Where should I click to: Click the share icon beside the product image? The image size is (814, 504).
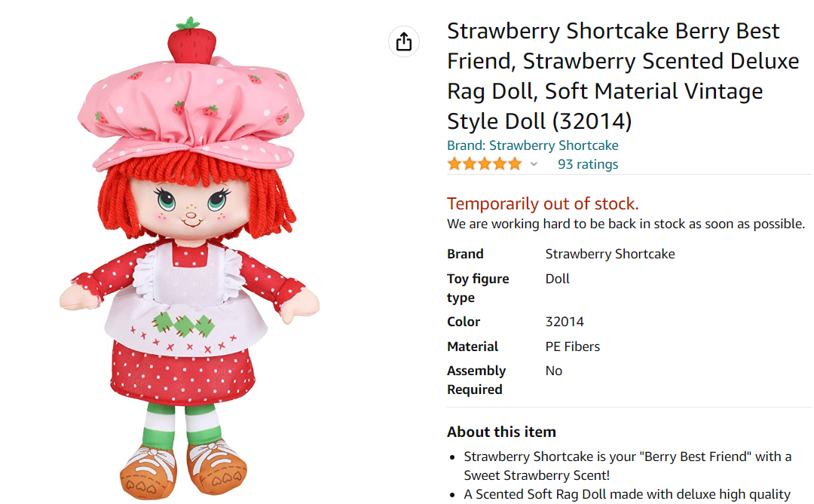405,41
